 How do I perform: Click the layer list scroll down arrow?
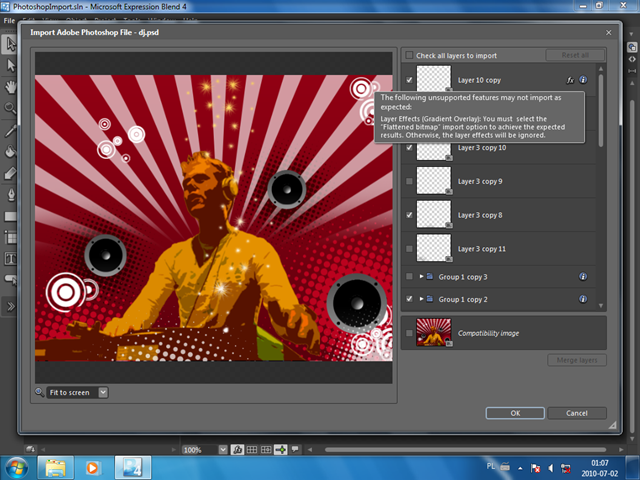[601, 306]
